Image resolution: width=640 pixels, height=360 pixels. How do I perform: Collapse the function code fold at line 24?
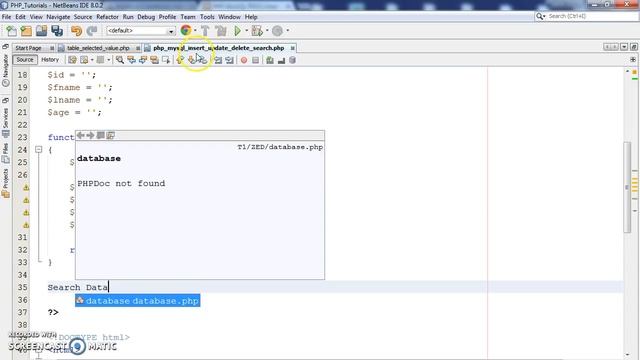tap(38, 149)
